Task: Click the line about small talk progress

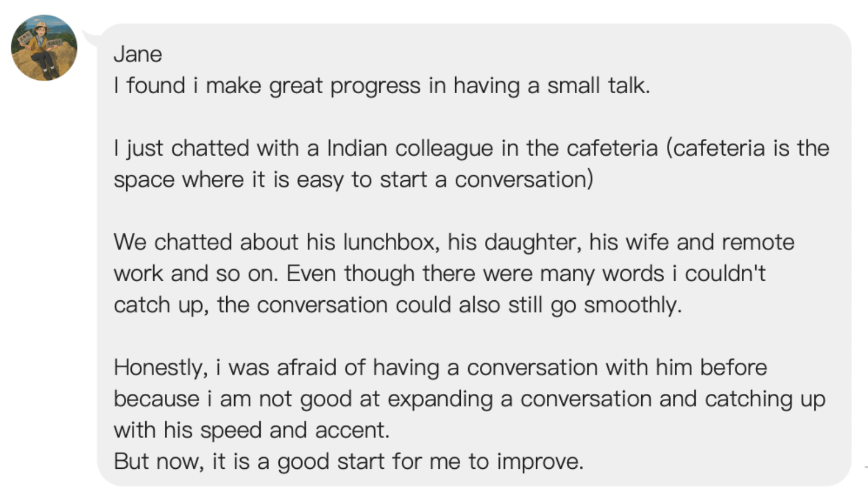Action: point(381,86)
